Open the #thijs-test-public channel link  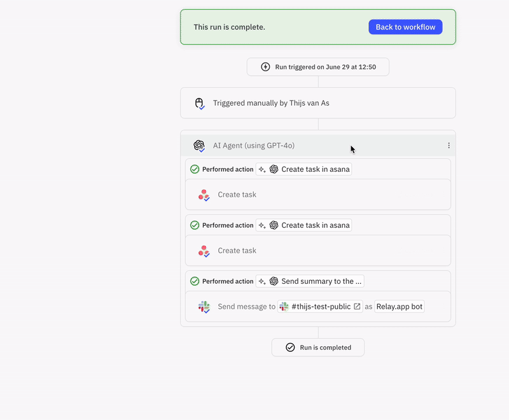point(321,306)
